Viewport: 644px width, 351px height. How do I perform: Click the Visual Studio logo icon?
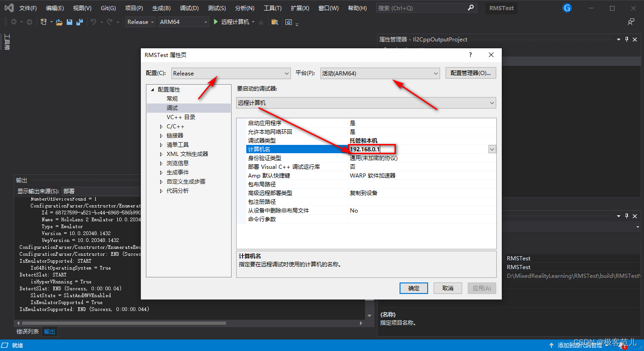pyautogui.click(x=9, y=8)
